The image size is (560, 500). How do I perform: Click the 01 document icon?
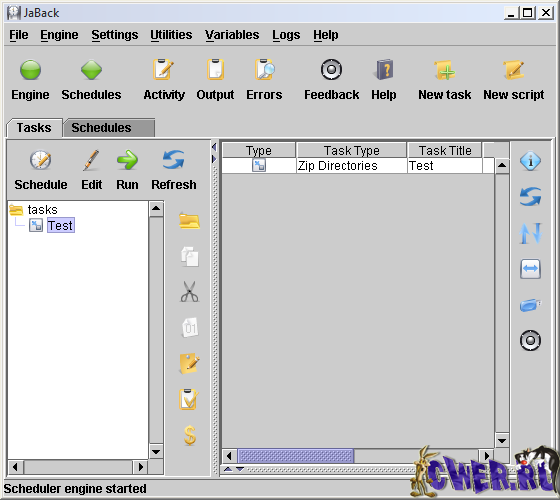pos(189,328)
